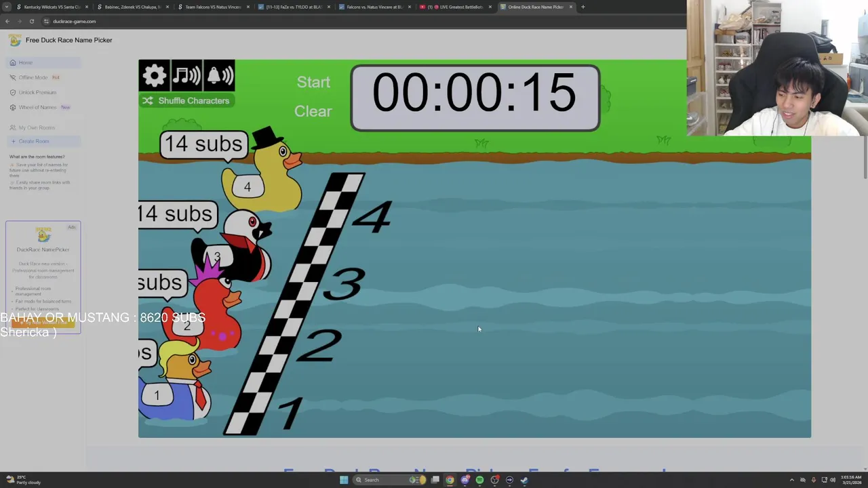
Task: Open Task View from the taskbar
Action: [435, 480]
